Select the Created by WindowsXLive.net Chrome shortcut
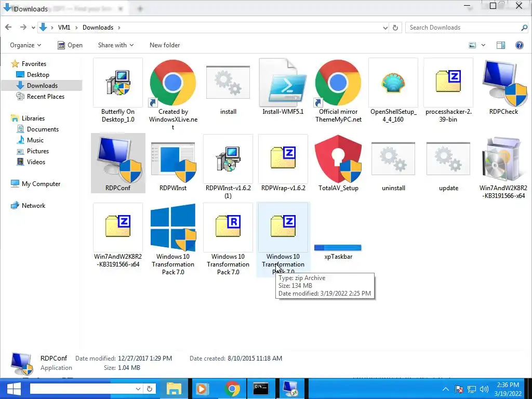The height and width of the screenshot is (399, 532). point(173,83)
